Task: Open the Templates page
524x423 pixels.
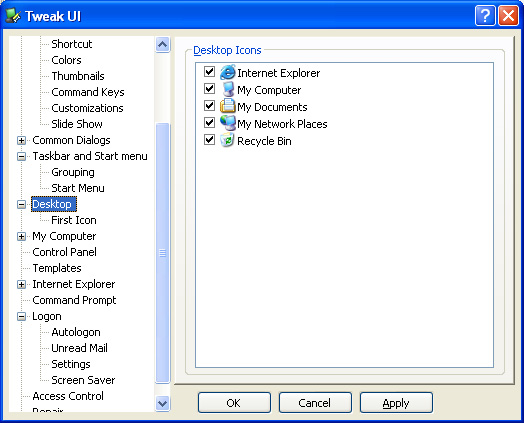Action: pyautogui.click(x=57, y=268)
